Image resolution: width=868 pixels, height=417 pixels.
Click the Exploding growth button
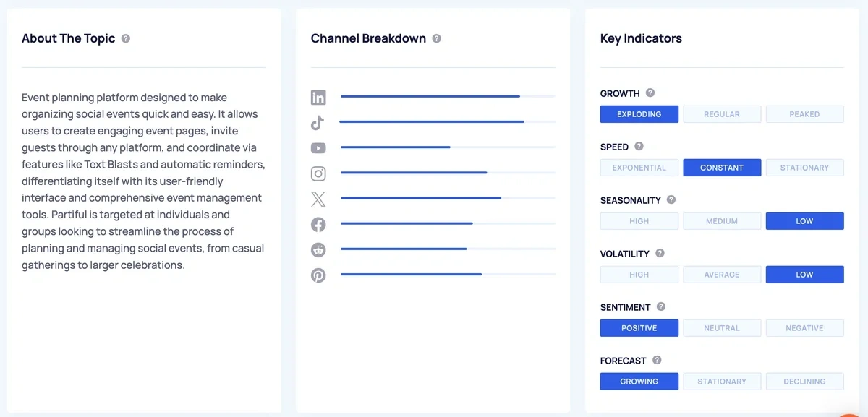(639, 113)
